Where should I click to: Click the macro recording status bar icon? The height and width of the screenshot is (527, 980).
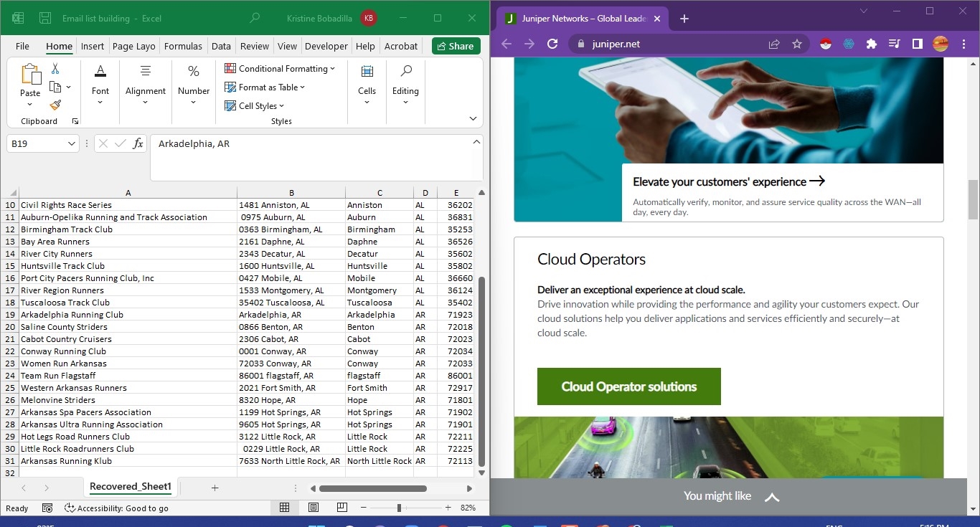point(47,508)
